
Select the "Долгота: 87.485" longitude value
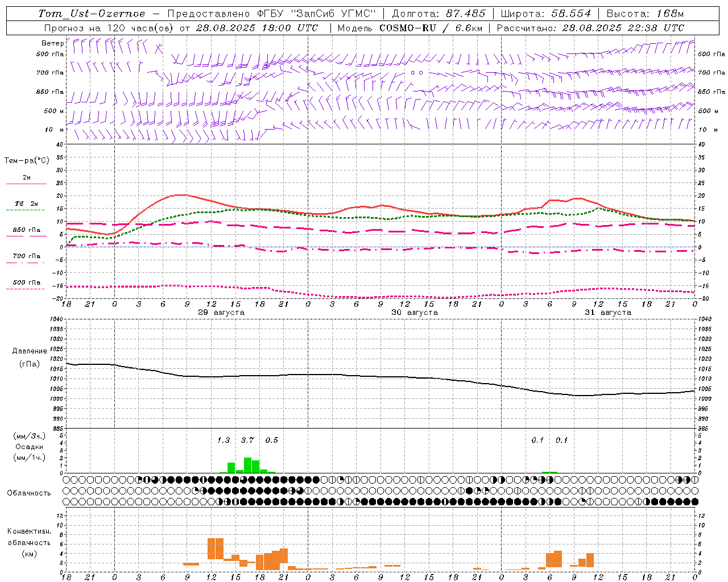(439, 14)
